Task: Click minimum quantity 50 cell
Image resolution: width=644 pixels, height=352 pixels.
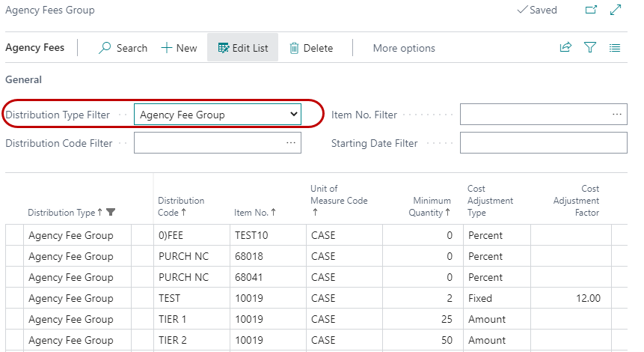Action: click(423, 340)
